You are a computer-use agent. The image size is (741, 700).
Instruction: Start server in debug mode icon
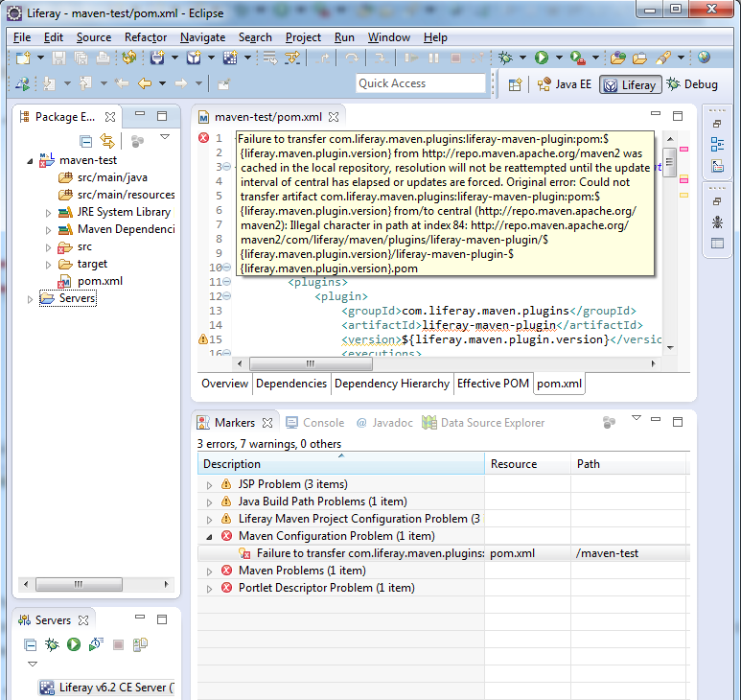tap(52, 644)
